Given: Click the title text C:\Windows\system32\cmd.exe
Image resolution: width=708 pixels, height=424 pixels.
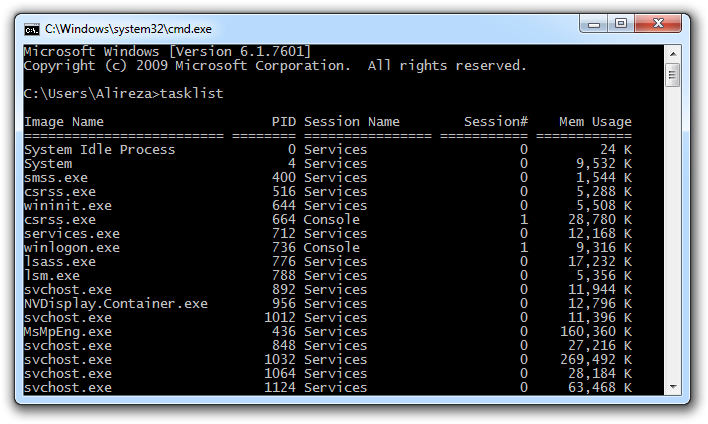Looking at the screenshot, I should coord(128,29).
